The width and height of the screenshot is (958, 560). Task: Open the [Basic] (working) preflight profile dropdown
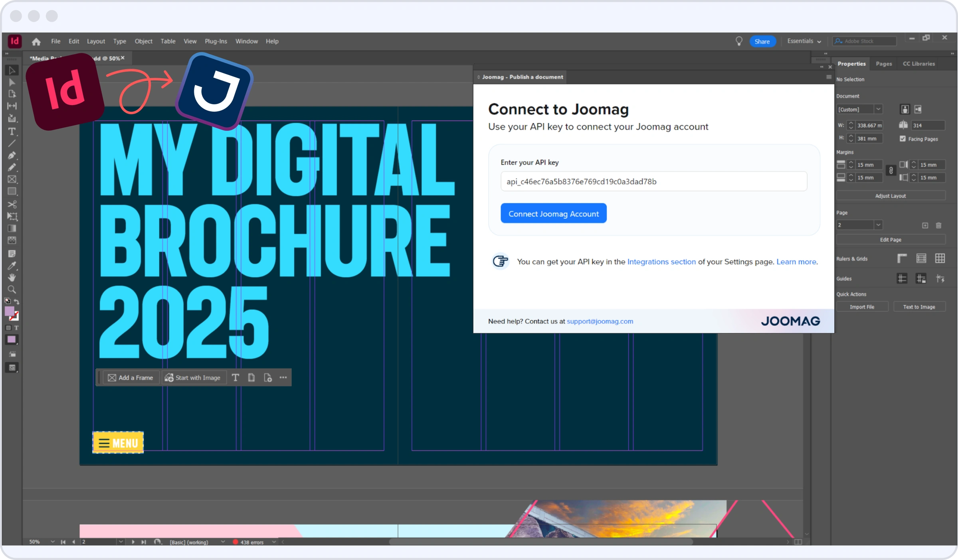pos(223,542)
